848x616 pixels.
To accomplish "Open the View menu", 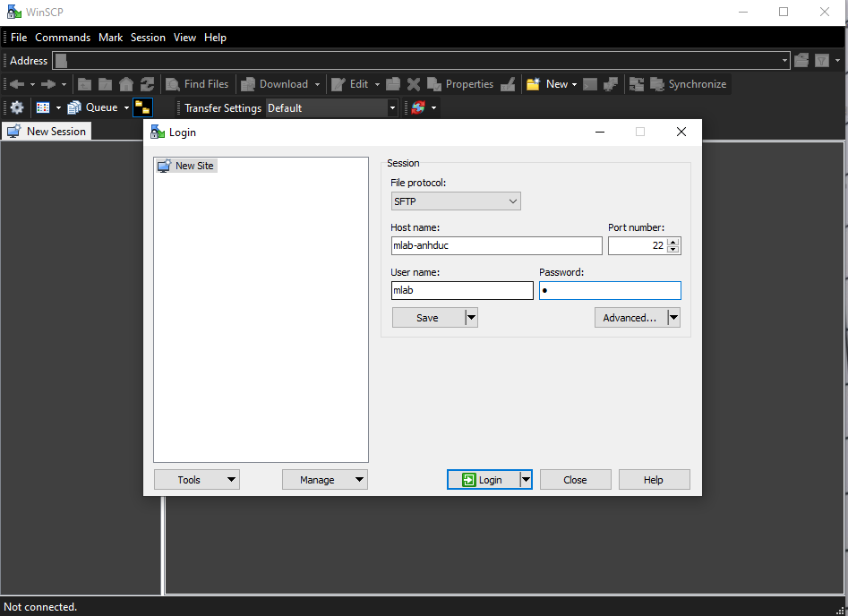I will [184, 38].
